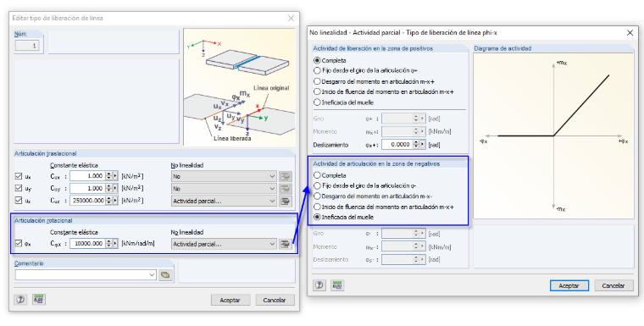Click the Cuy value field 1.000

click(88, 189)
